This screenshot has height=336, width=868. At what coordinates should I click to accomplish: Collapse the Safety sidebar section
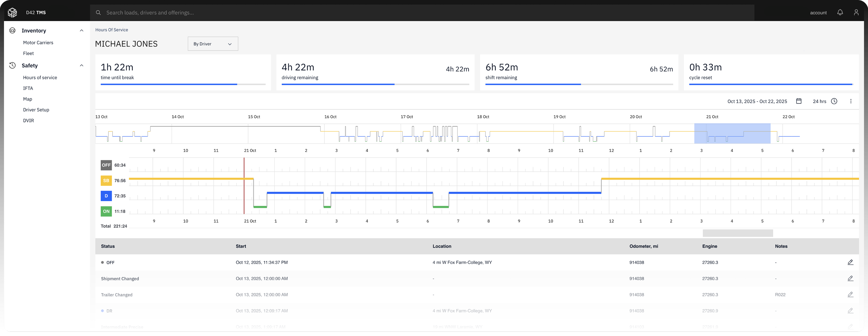click(81, 66)
